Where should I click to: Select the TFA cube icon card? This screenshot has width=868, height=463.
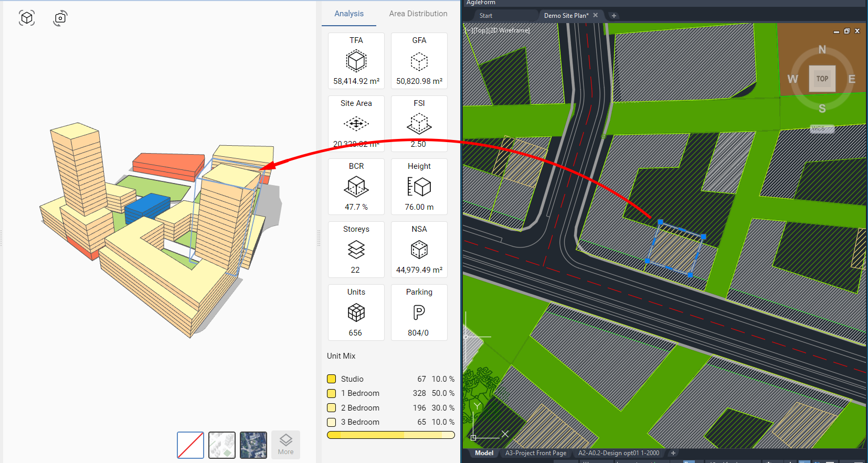(356, 61)
